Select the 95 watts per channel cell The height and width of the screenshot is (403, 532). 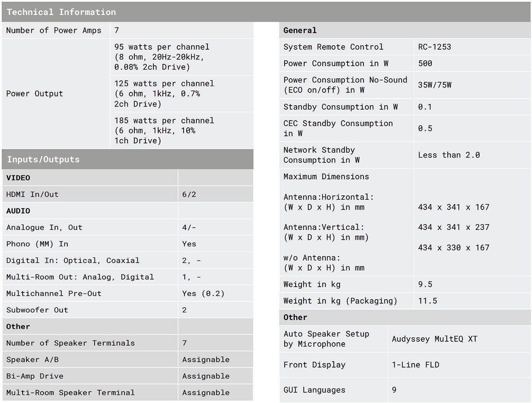coord(162,57)
